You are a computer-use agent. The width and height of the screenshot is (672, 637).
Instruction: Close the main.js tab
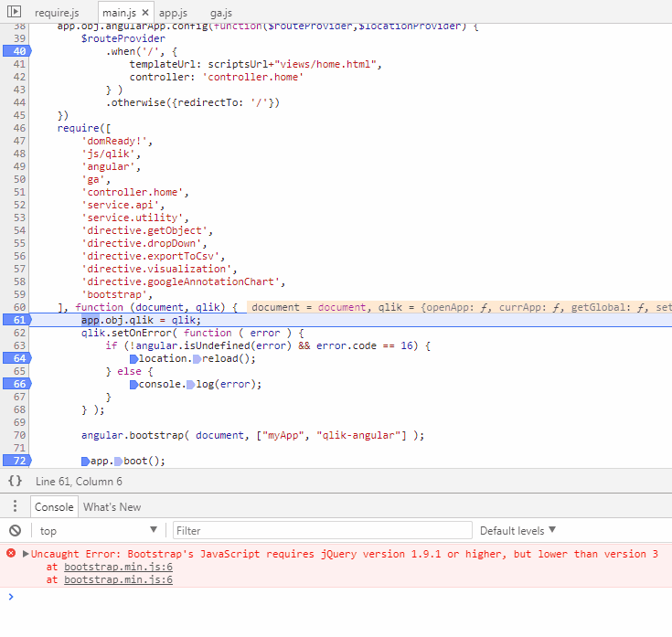point(145,14)
